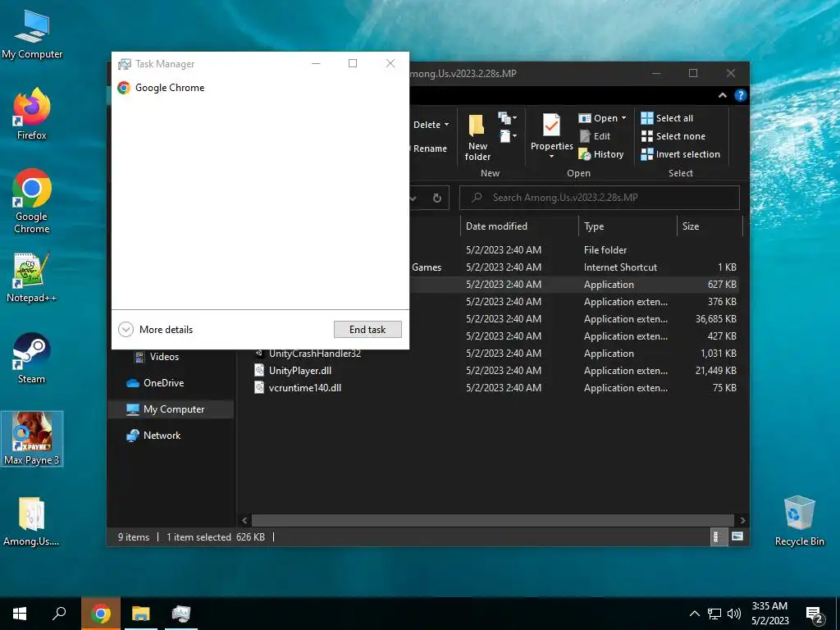Click the Search Among.Us search field
Screen dimensions: 840x630
(600, 198)
